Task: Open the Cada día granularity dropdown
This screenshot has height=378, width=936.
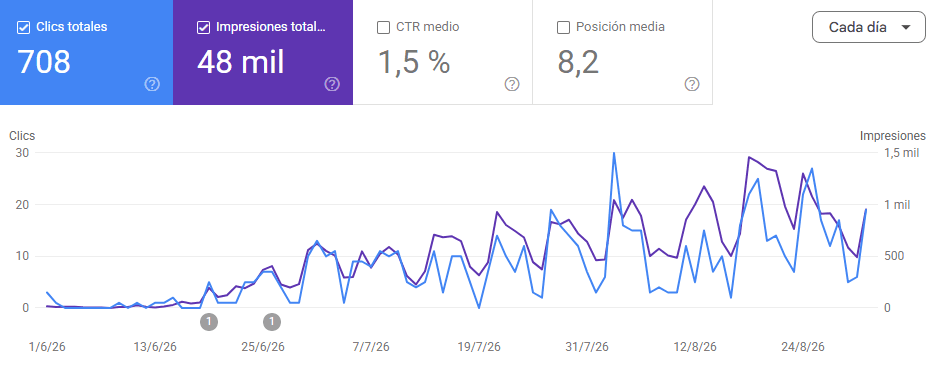Action: 869,27
